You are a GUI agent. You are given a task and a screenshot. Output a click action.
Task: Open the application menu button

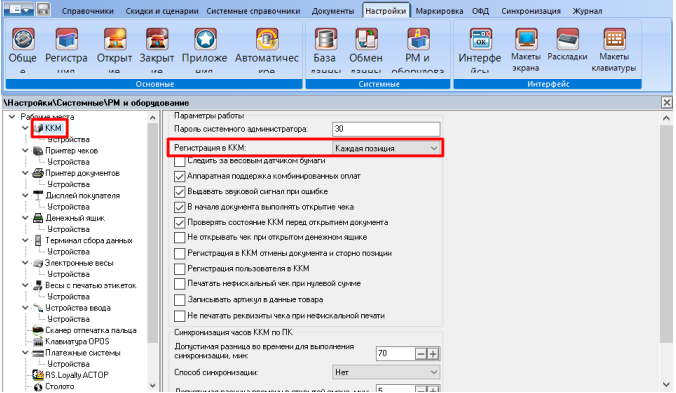tap(19, 9)
